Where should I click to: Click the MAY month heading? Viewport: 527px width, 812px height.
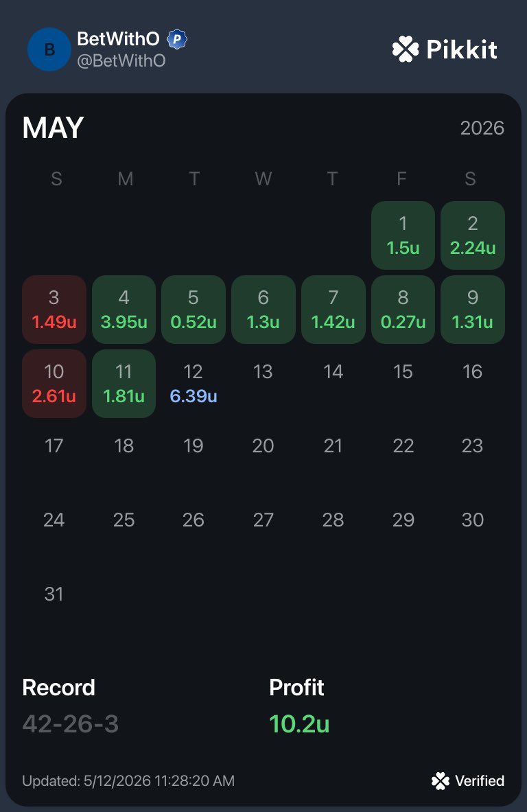(53, 128)
